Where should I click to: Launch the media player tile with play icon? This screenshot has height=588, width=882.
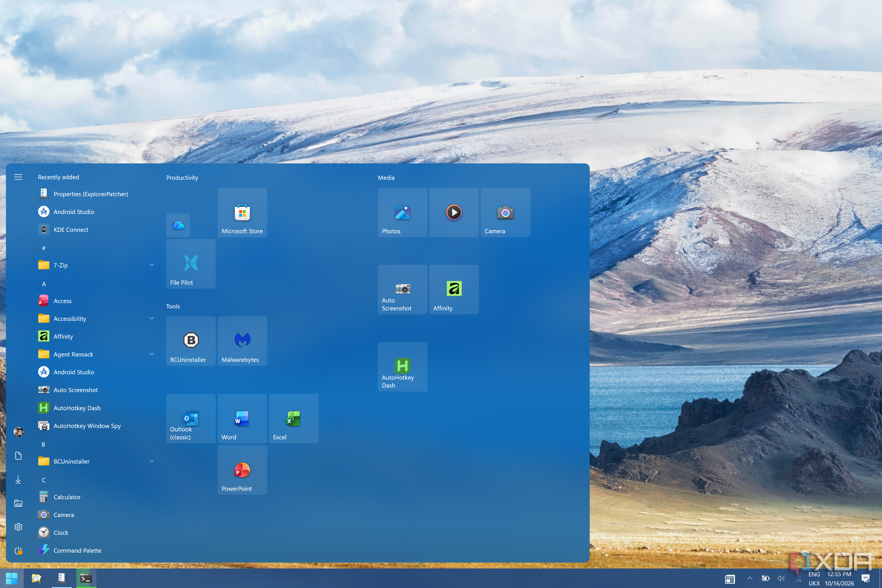point(454,212)
